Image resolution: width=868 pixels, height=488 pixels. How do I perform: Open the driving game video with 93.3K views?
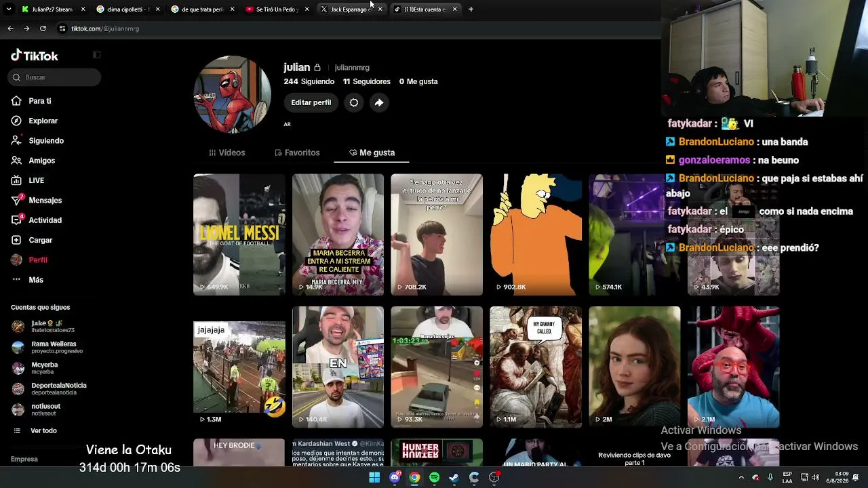pyautogui.click(x=437, y=367)
